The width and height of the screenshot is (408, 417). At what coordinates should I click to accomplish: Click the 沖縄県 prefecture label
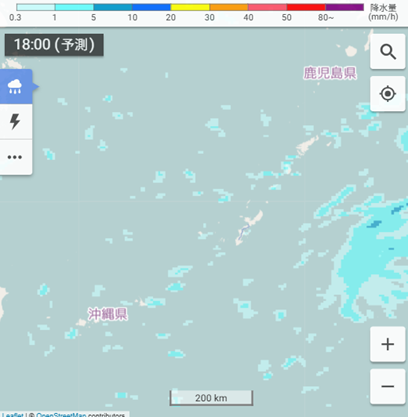[108, 314]
